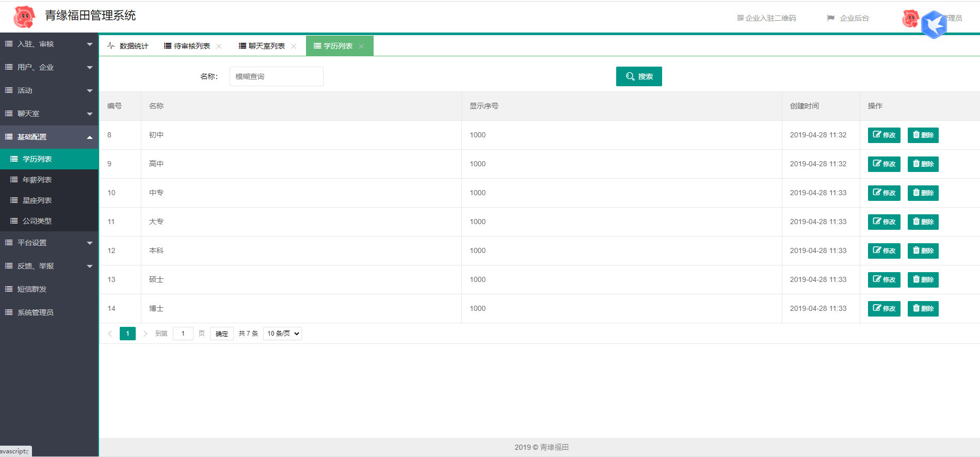Click the flag icon beside 企业后台
This screenshot has height=457, width=980.
(x=831, y=18)
